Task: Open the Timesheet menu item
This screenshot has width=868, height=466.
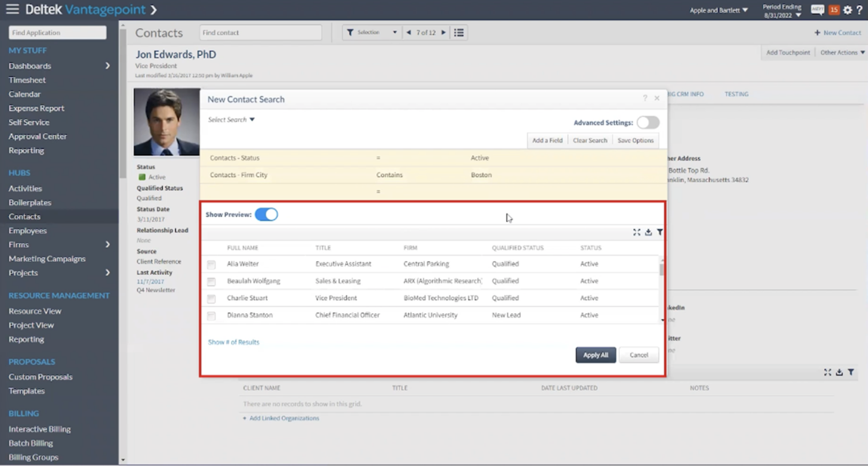Action: [x=27, y=80]
